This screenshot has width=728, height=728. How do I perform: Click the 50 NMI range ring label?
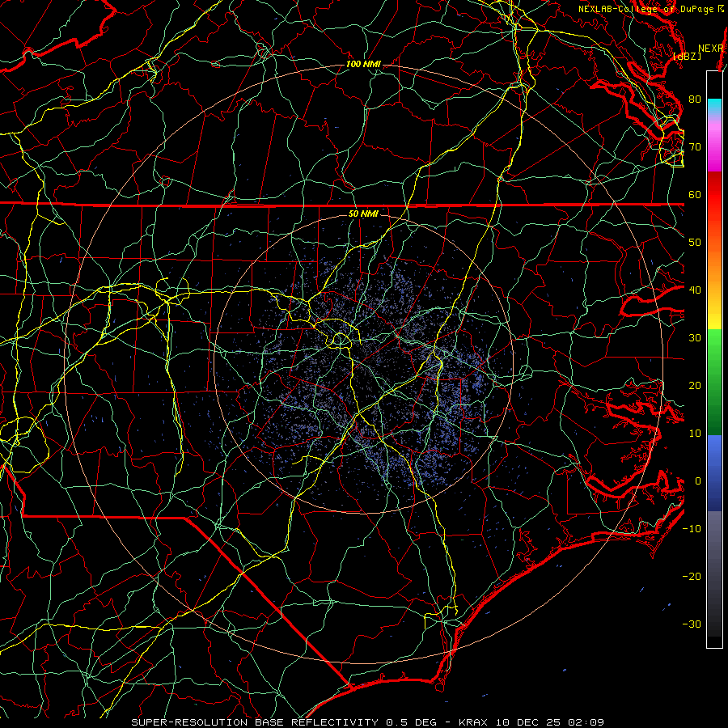coord(363,214)
